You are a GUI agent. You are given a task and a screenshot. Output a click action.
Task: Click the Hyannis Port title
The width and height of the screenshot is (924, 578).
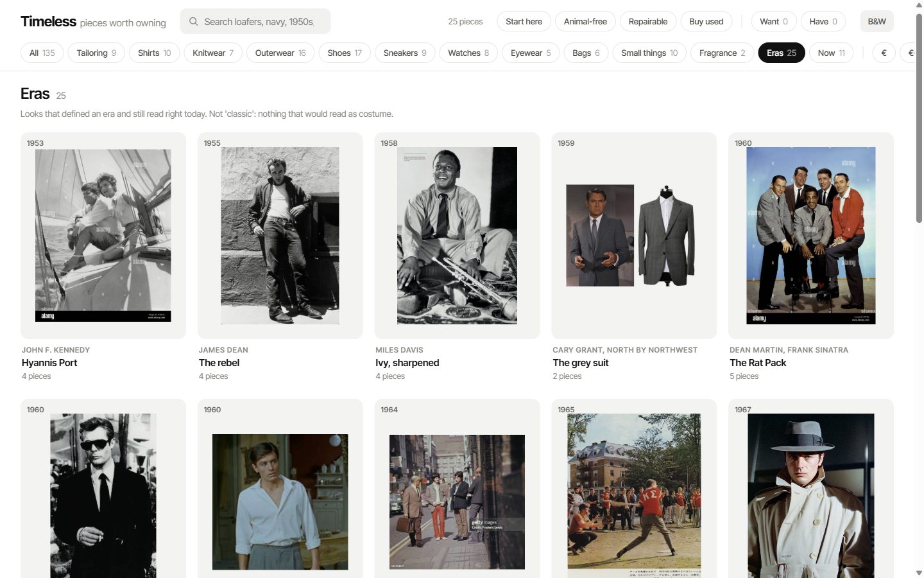click(x=49, y=363)
